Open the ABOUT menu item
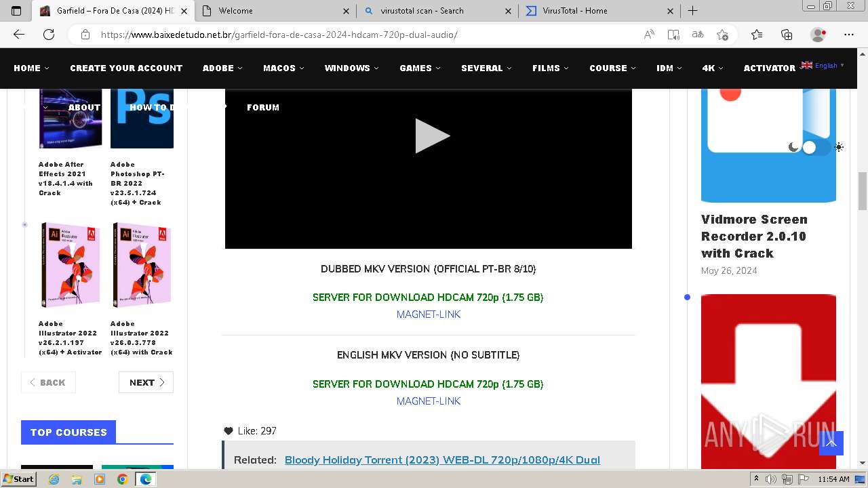868x488 pixels. click(84, 107)
